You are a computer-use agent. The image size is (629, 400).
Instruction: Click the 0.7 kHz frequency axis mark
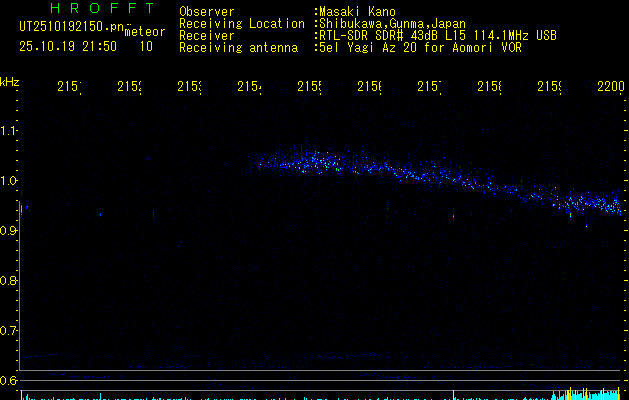[x=10, y=330]
